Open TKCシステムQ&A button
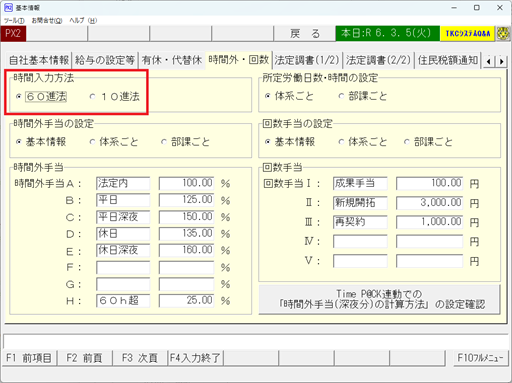This screenshot has width=512, height=383. tap(467, 34)
